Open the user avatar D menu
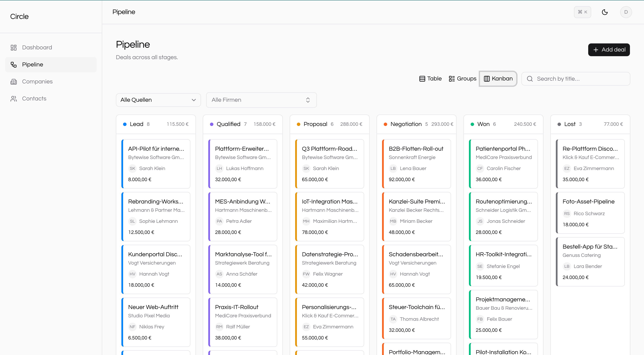The image size is (644, 355). (626, 12)
